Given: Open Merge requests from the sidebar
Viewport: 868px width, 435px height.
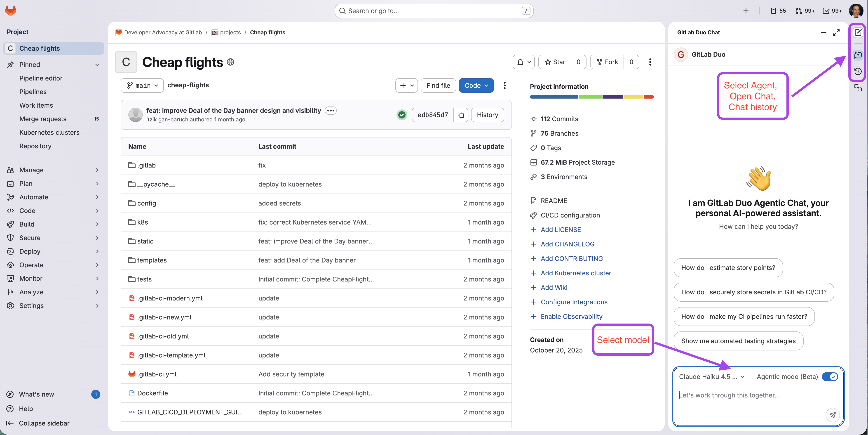Looking at the screenshot, I should point(43,119).
